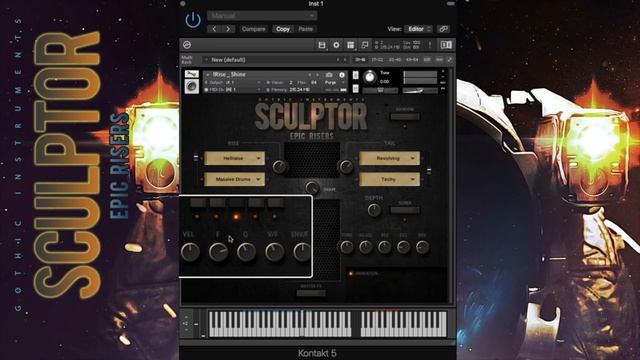Select the 49-64 rack page tab
The width and height of the screenshot is (640, 360).
[x=412, y=60]
